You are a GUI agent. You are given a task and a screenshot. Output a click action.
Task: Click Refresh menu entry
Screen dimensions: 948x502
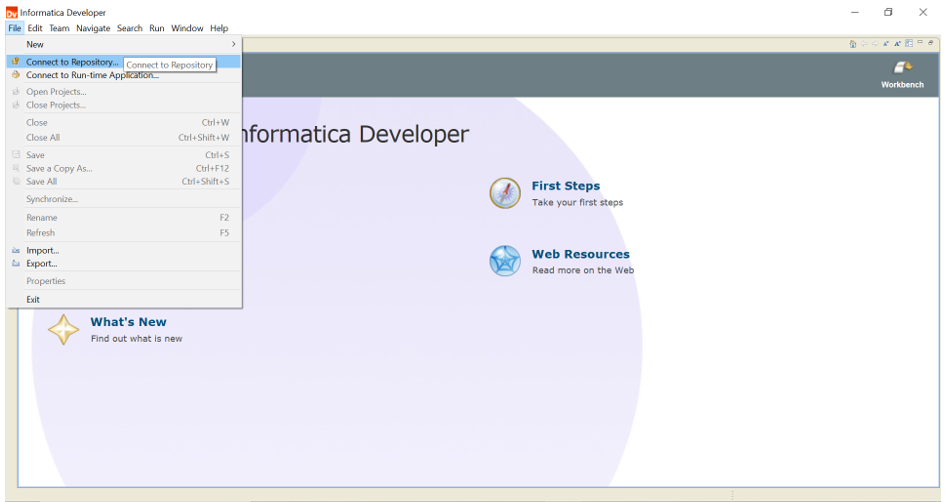pos(123,233)
